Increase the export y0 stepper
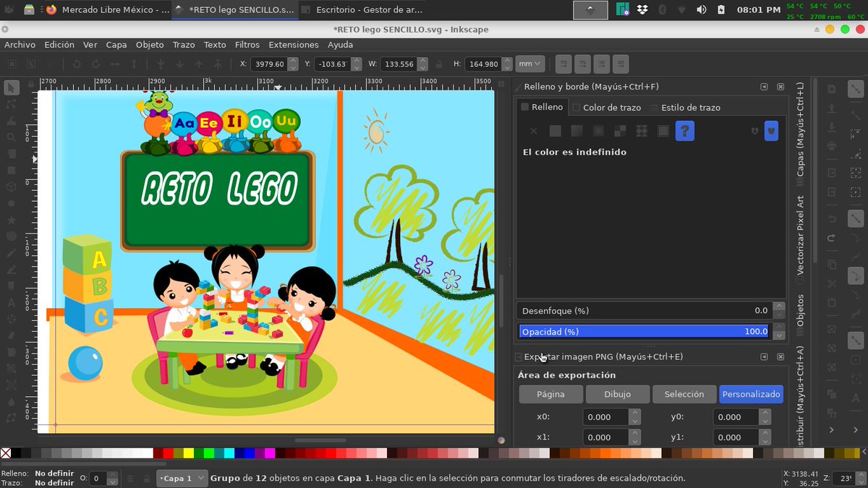This screenshot has height=488, width=868. pos(765,413)
